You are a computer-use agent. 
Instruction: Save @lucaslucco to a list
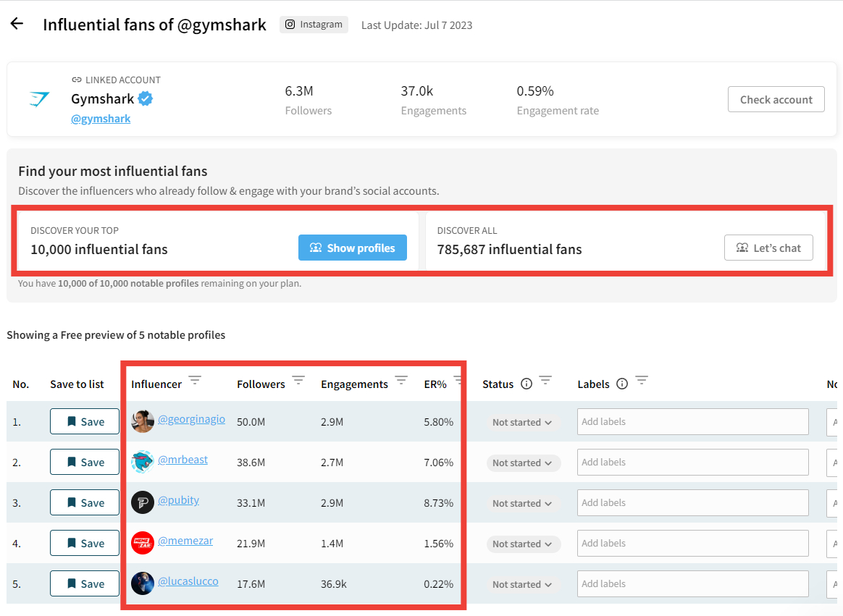[85, 583]
